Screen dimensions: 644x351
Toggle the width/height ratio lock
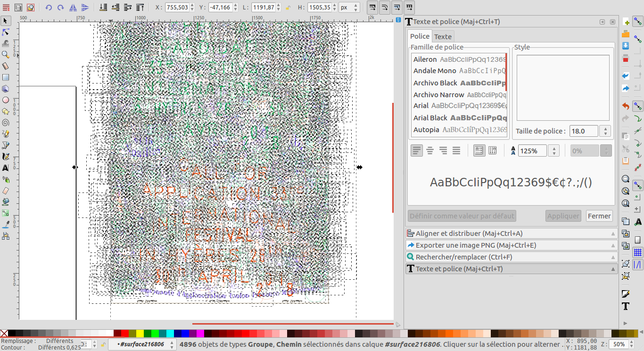pos(288,8)
